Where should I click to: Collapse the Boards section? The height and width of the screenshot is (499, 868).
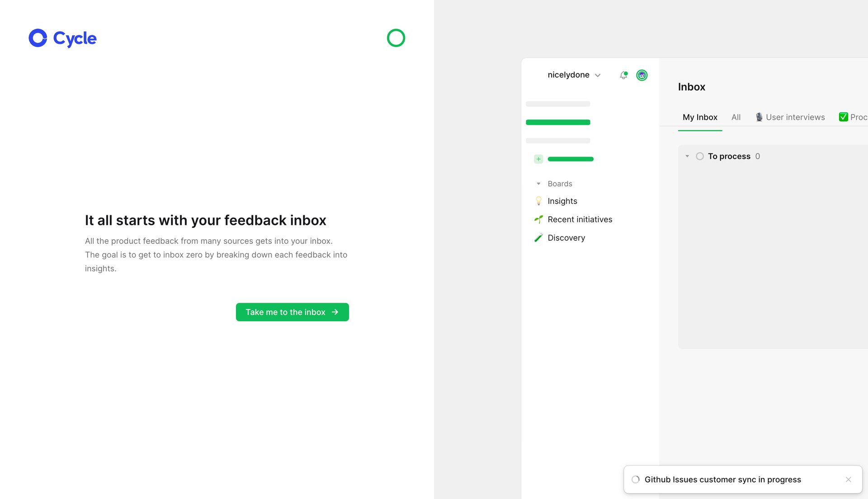coord(538,184)
